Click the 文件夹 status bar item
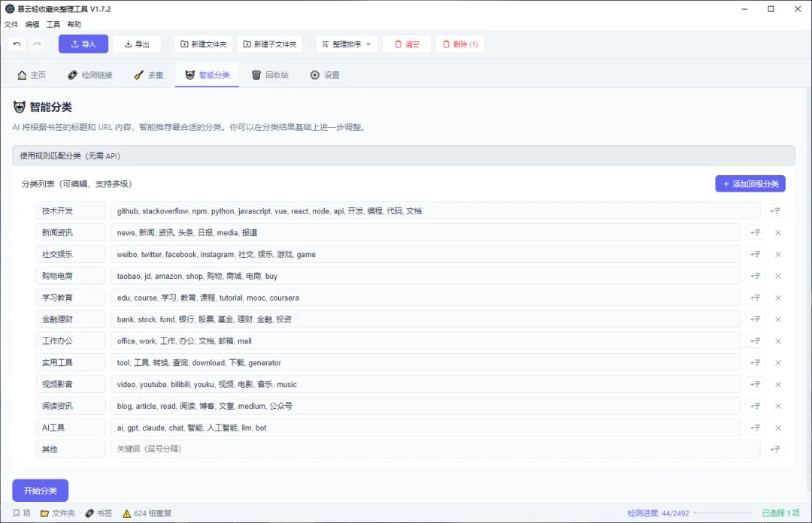Viewport: 812px width, 523px height. click(58, 513)
